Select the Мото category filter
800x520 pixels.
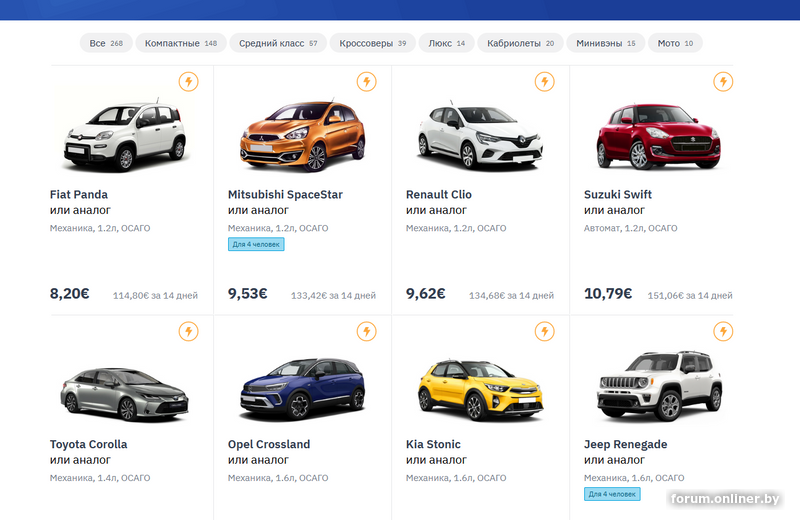[x=676, y=43]
